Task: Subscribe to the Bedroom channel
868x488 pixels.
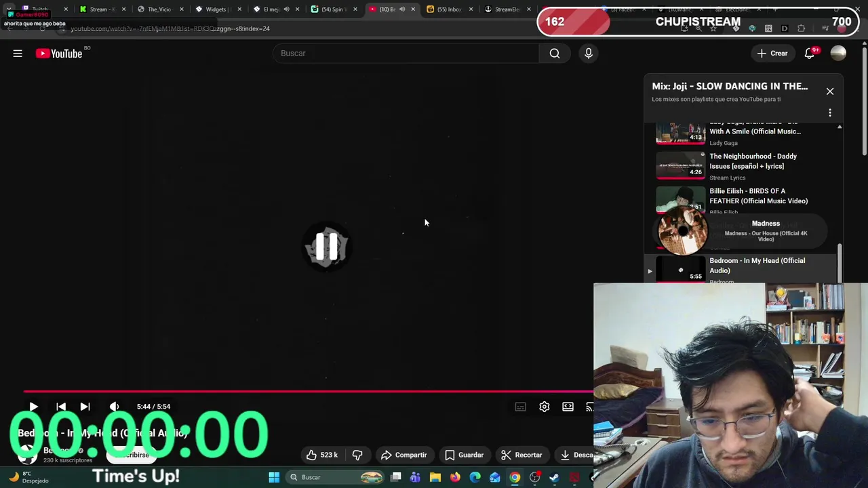Action: (x=133, y=455)
